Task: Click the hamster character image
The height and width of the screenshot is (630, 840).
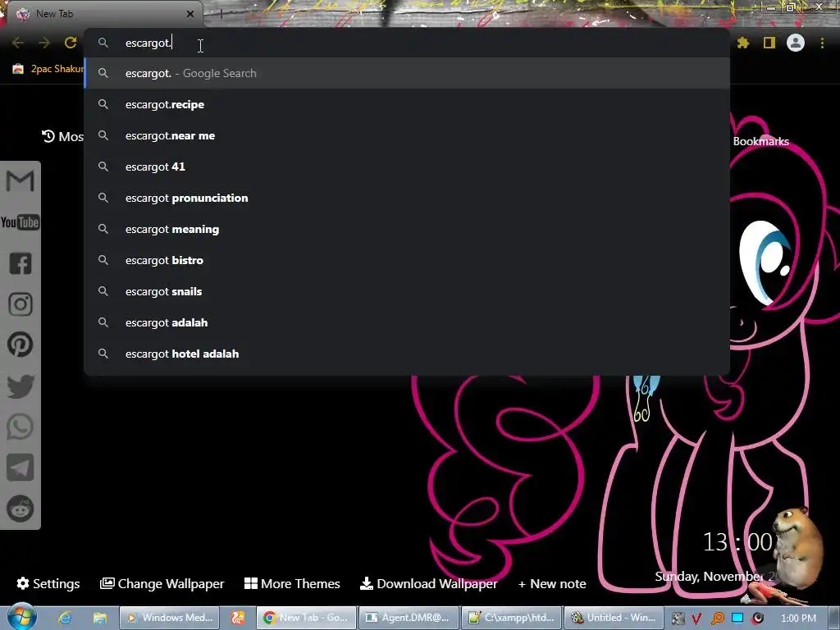Action: pyautogui.click(x=798, y=549)
